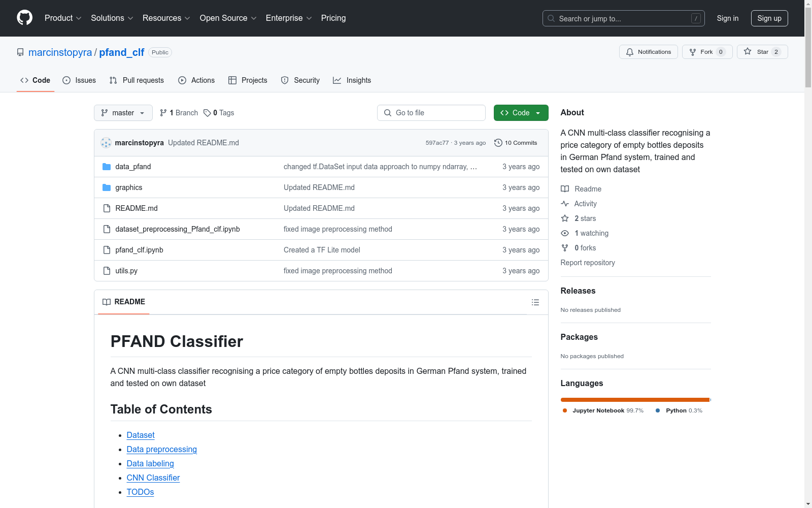Click the magnifier icon in Go to file

tap(388, 113)
